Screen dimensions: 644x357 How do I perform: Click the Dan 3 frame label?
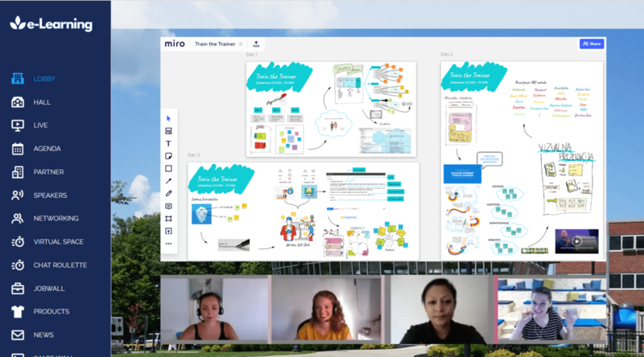193,155
